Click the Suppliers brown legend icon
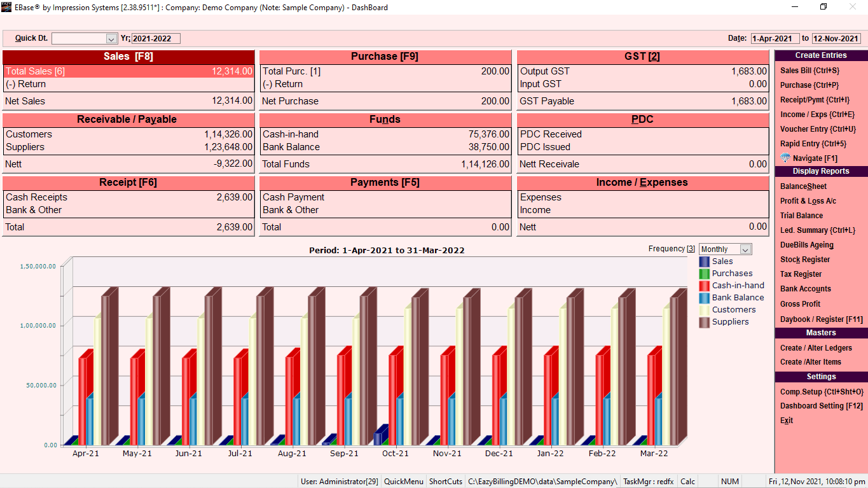This screenshot has height=488, width=868. 704,322
